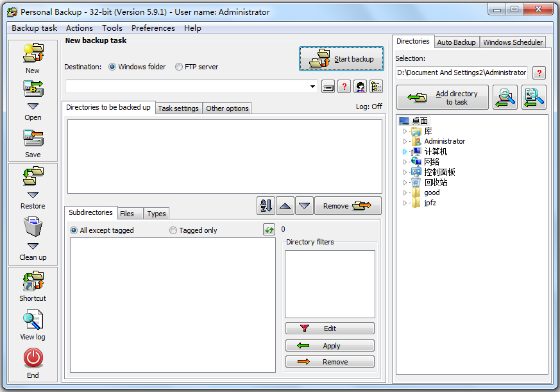Switch to Subdirectories tab
The width and height of the screenshot is (560, 392).
click(x=90, y=212)
